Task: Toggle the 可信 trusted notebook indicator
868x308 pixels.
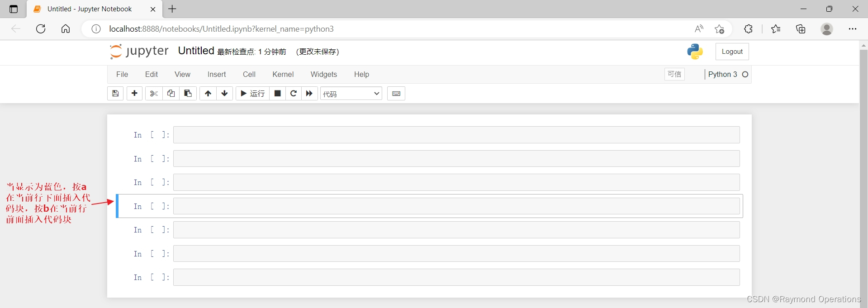Action: [x=674, y=74]
